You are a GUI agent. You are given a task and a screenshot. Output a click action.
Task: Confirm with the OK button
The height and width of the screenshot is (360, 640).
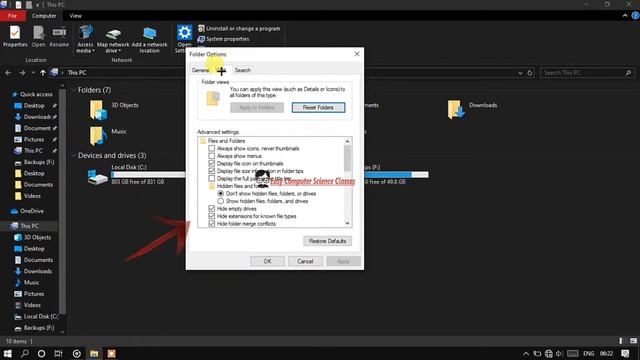tap(267, 261)
